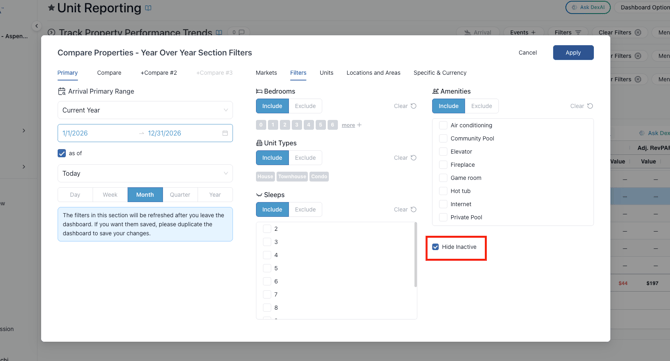Screen dimensions: 670x361
Task: Click the 12/31/2026 end date field
Action: click(x=165, y=133)
